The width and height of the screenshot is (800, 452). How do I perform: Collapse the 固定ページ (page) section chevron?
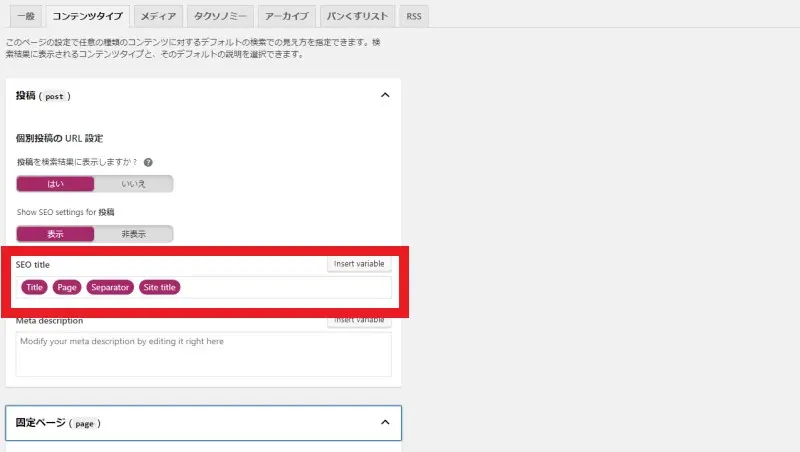385,423
